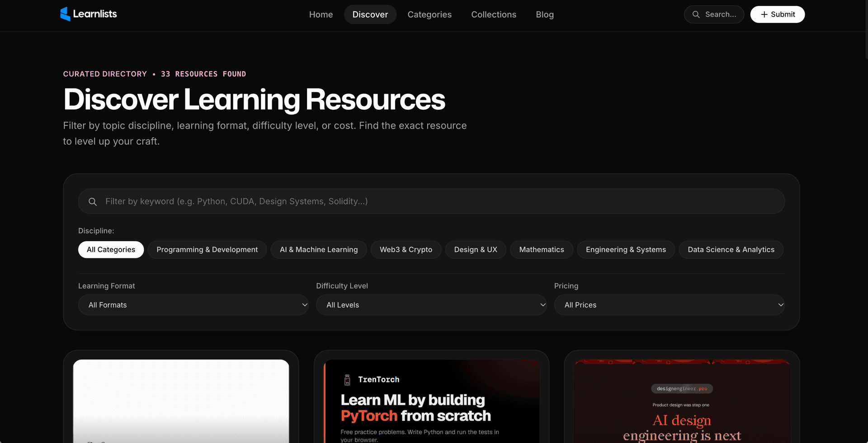868x443 pixels.
Task: Click the Learnlists brand name link
Action: [95, 14]
